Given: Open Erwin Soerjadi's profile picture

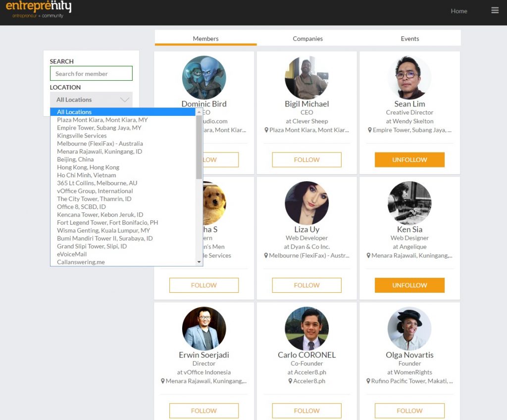Looking at the screenshot, I should [204, 329].
